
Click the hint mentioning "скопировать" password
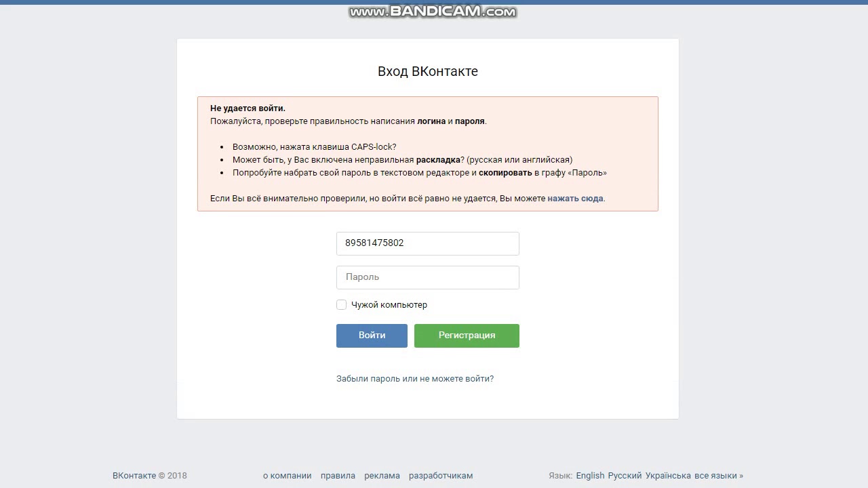[x=420, y=173]
